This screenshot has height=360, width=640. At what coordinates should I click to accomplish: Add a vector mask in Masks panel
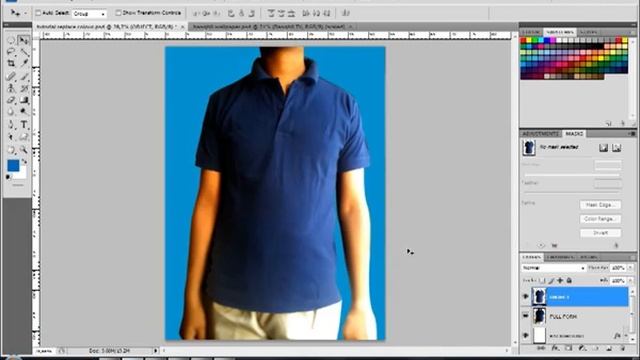[x=617, y=148]
